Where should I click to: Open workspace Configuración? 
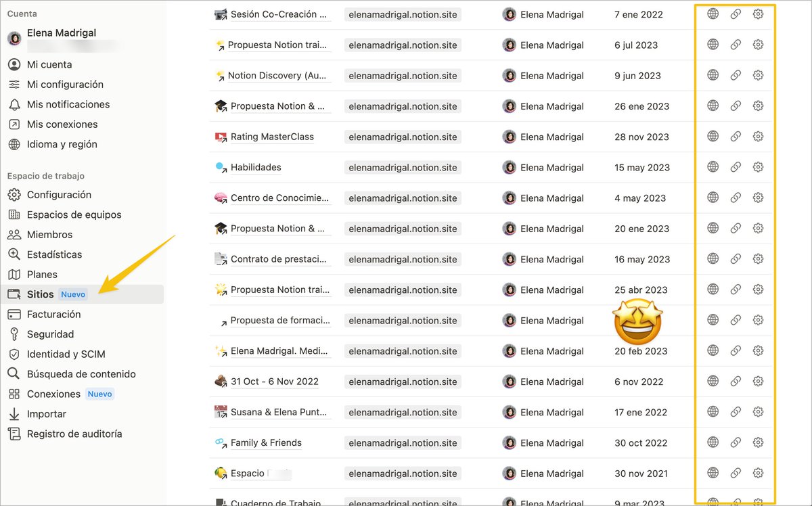pos(59,195)
